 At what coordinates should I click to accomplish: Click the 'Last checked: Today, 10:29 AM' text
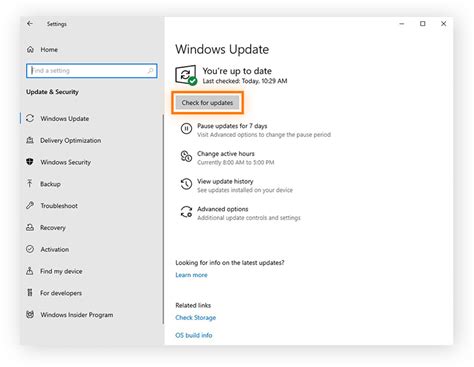pyautogui.click(x=245, y=81)
